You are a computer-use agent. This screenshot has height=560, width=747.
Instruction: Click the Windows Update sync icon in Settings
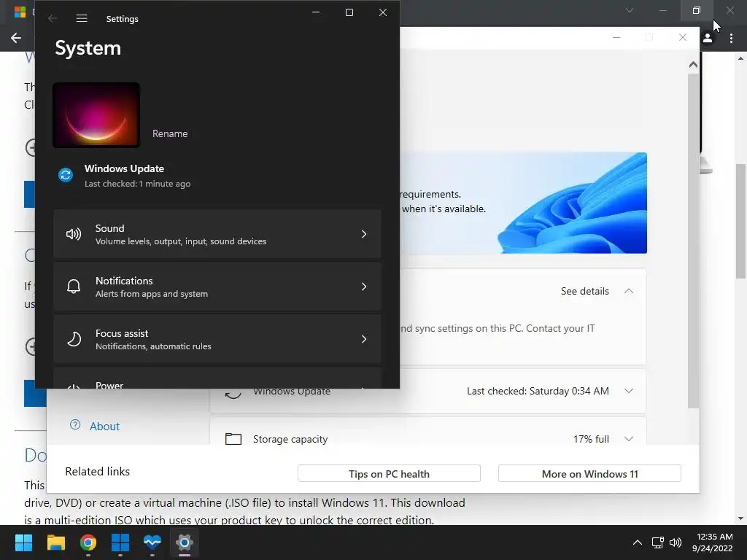[66, 175]
